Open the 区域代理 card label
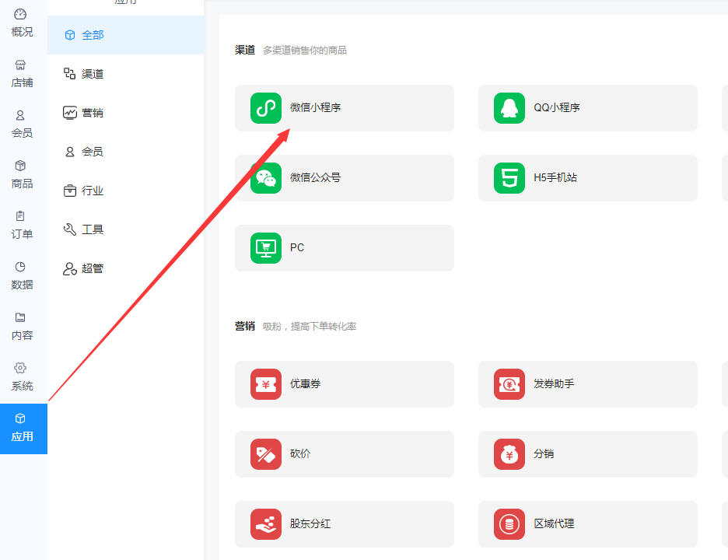This screenshot has height=560, width=728. pyautogui.click(x=554, y=523)
